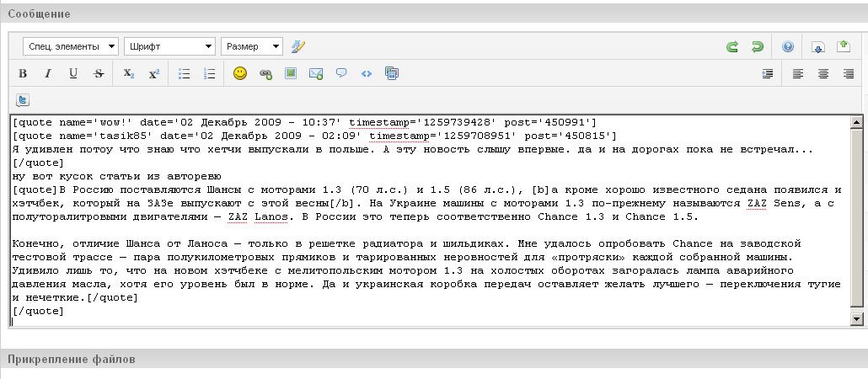Click the Twitter tag button
The image size is (868, 379).
click(x=23, y=100)
